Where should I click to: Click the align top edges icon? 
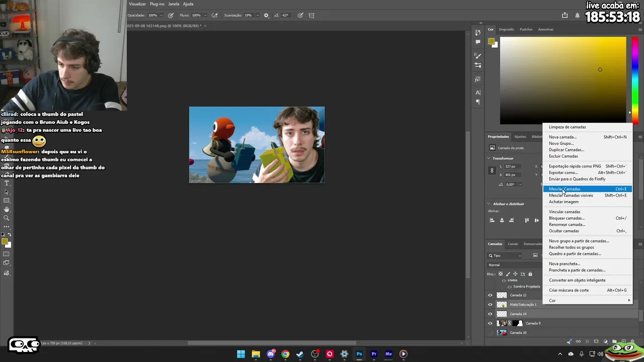(x=527, y=220)
